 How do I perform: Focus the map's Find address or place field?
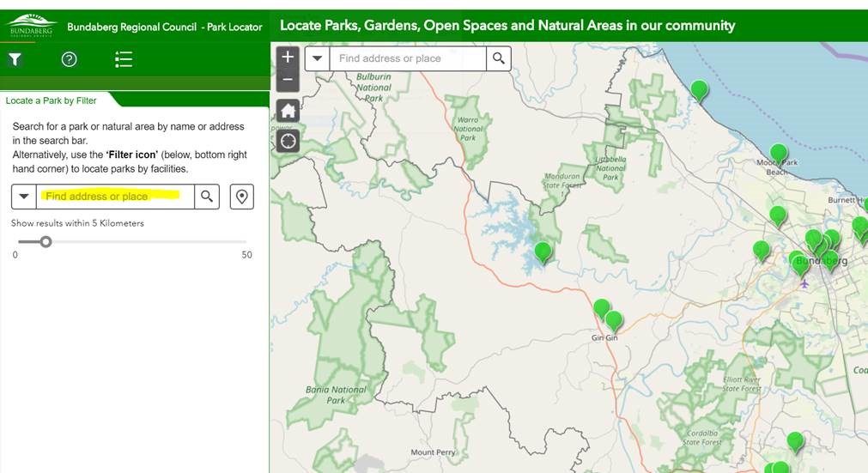click(408, 58)
